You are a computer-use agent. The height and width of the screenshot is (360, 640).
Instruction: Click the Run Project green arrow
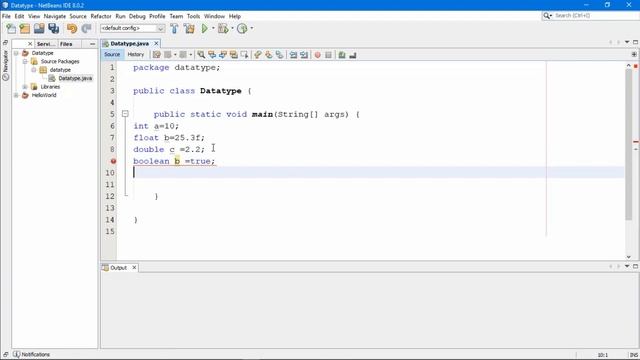[x=204, y=28]
